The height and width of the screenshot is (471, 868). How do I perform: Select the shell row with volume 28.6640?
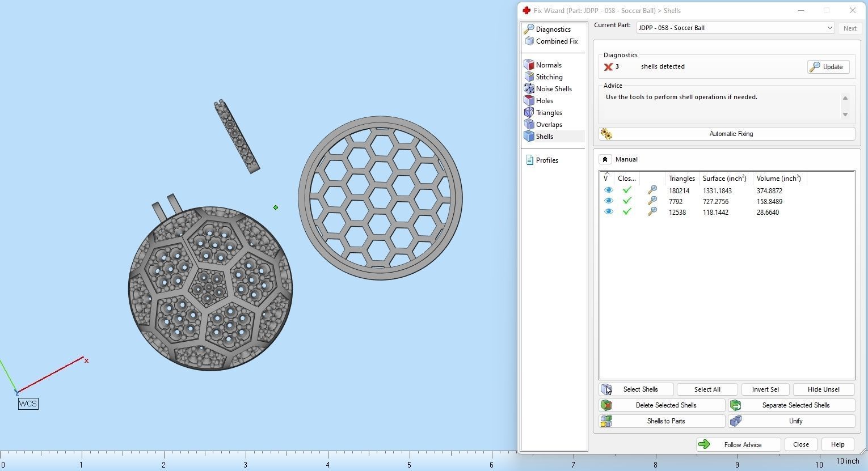coord(727,213)
